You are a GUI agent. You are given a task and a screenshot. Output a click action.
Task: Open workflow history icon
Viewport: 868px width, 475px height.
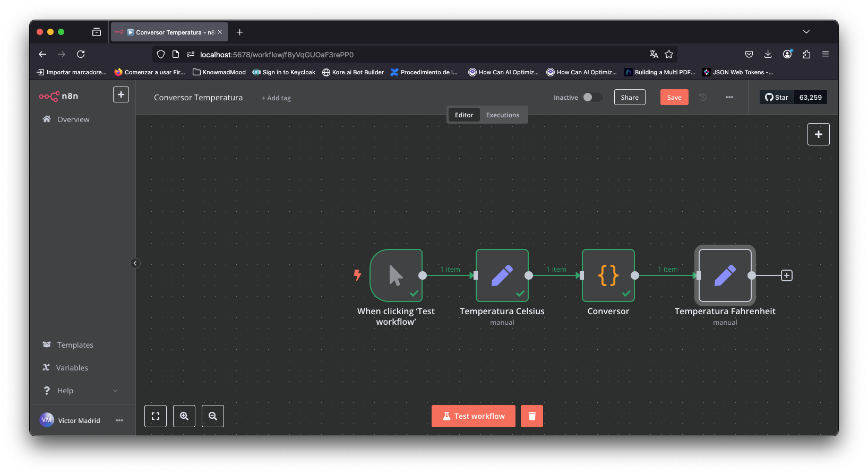coord(703,97)
